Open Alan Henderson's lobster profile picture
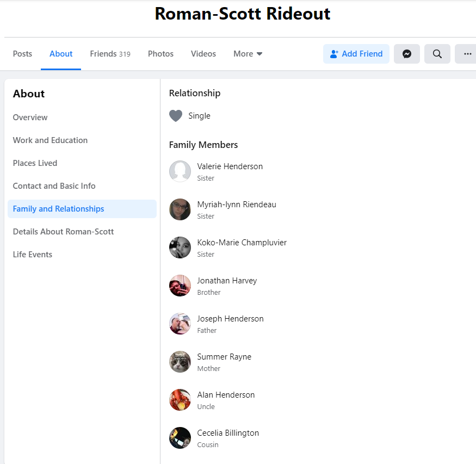This screenshot has width=476, height=464. (180, 400)
